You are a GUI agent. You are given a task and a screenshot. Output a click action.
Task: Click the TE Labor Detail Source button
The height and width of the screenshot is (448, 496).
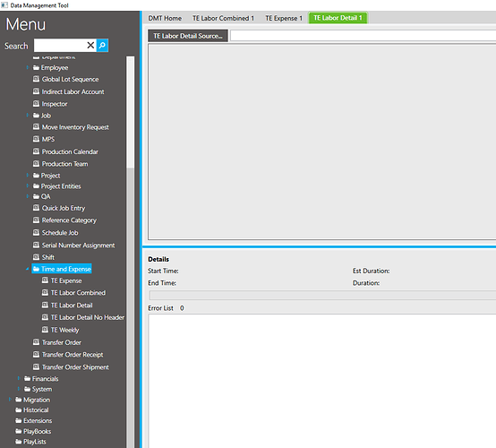(188, 36)
